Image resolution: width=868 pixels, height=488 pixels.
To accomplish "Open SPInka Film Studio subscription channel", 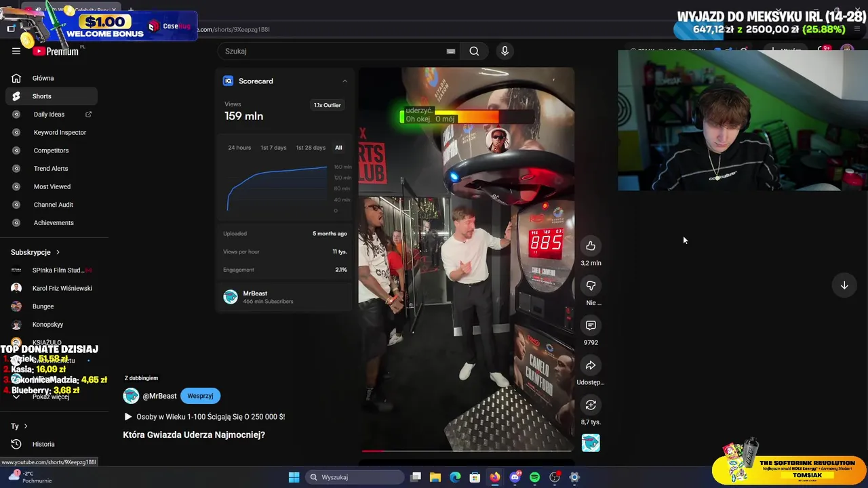I will pyautogui.click(x=52, y=270).
